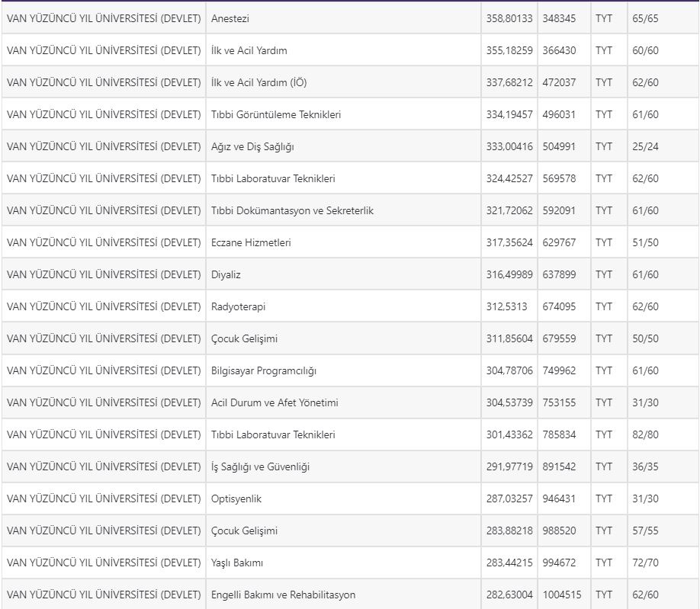This screenshot has height=609, width=700.
Task: Select Yaşlı Bakımı program
Action: coord(237,563)
